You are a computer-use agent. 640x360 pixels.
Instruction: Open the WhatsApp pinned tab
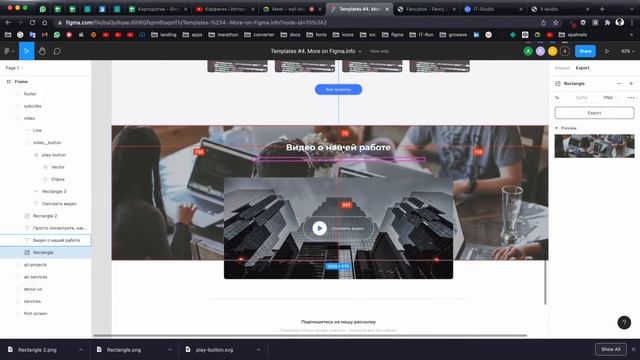[42, 9]
